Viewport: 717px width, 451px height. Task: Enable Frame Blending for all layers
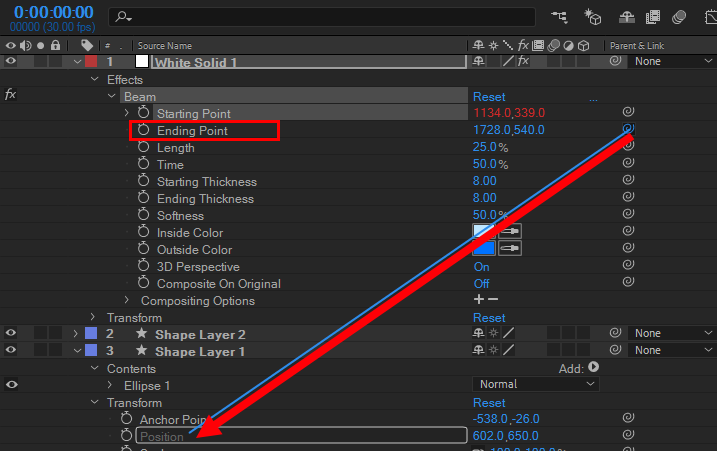coord(653,17)
